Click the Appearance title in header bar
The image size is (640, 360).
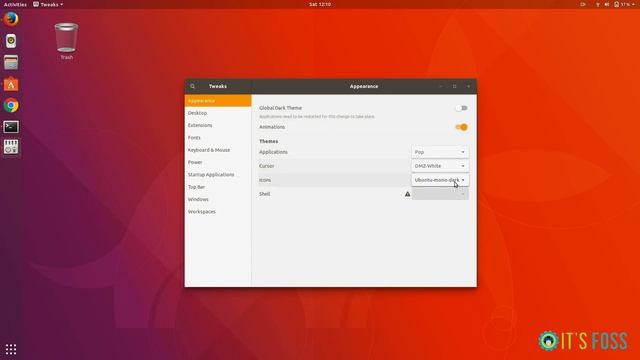coord(364,87)
